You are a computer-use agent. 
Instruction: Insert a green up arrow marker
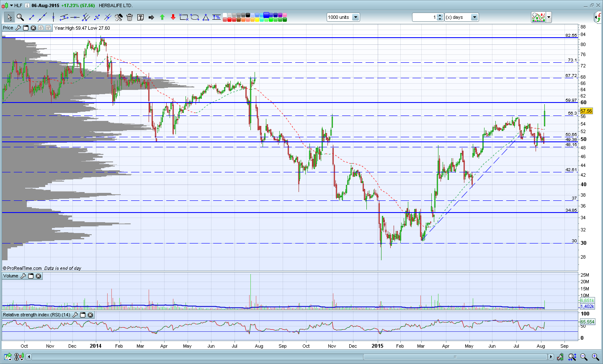[162, 17]
